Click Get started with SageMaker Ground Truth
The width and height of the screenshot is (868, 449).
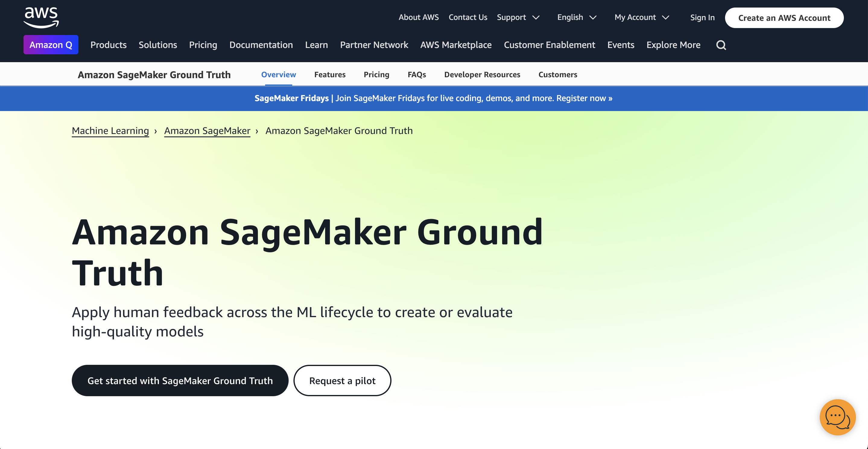(180, 381)
